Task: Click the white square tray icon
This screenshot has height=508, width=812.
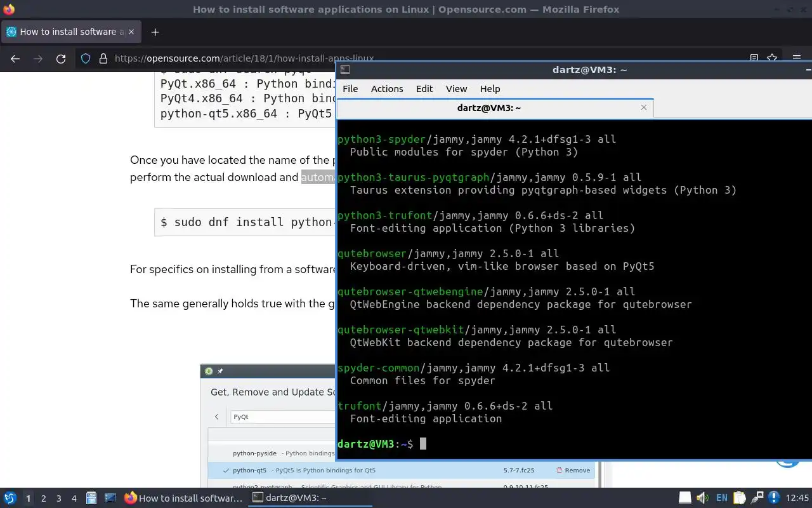Action: click(684, 498)
